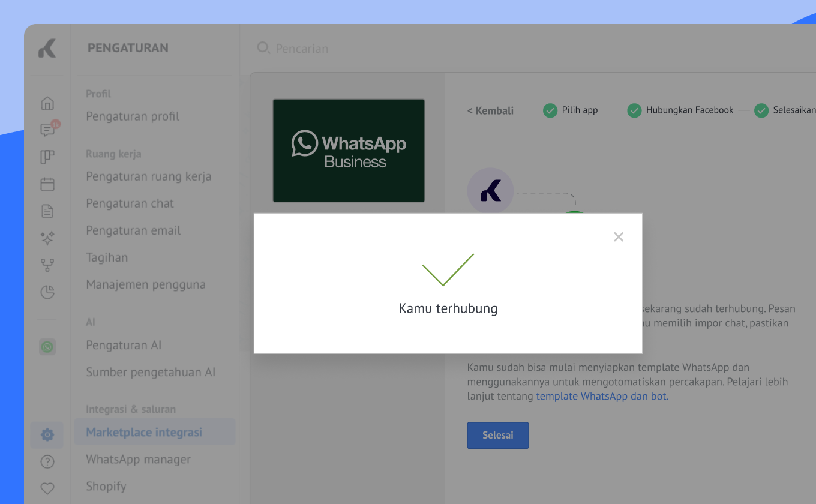
Task: Click the green WhatsApp sidebar icon
Action: (x=47, y=347)
